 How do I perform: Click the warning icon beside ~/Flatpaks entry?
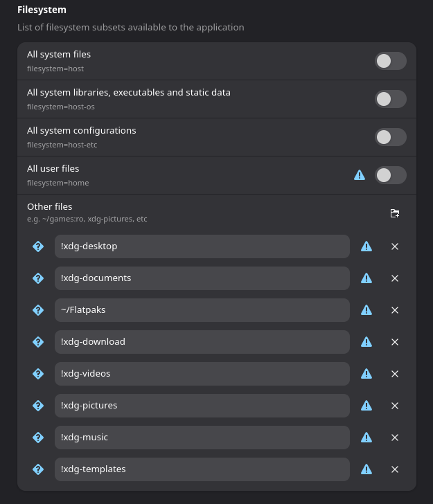click(366, 310)
